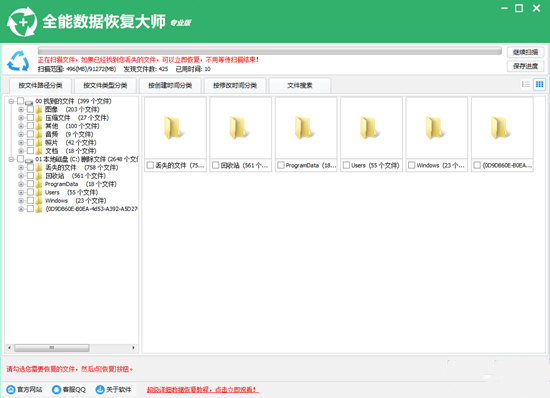Click the Windows folder icon in tree
This screenshot has height=398, width=550.
coord(39,201)
